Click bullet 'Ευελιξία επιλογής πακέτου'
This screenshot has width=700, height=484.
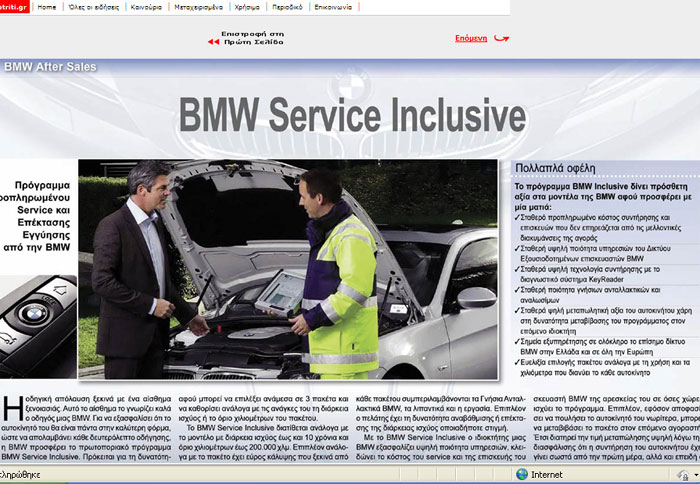[x=602, y=367]
